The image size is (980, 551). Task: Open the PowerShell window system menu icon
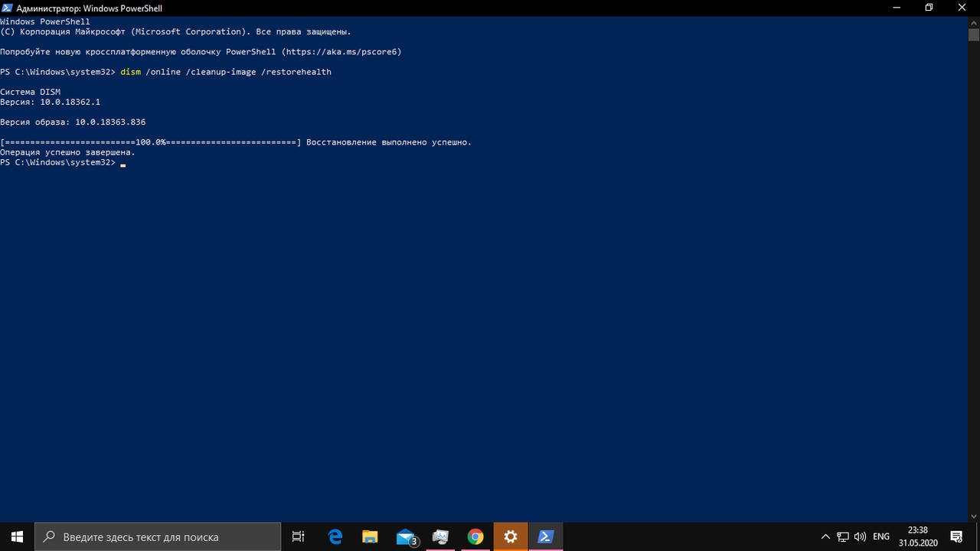coord(7,8)
